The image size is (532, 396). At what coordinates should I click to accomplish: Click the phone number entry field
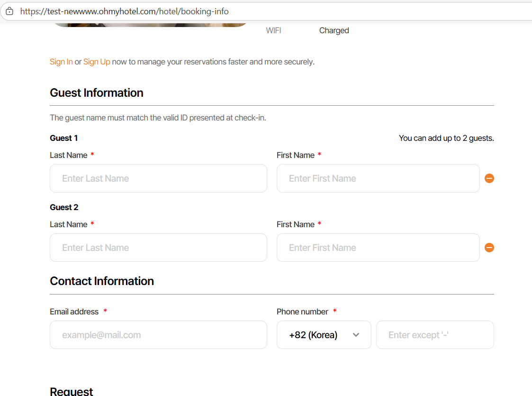435,335
